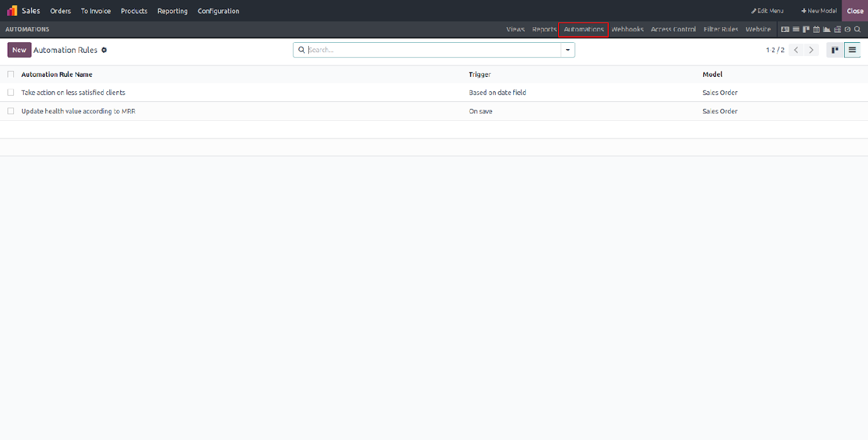Open the Products menu
This screenshot has width=868, height=440.
click(134, 11)
